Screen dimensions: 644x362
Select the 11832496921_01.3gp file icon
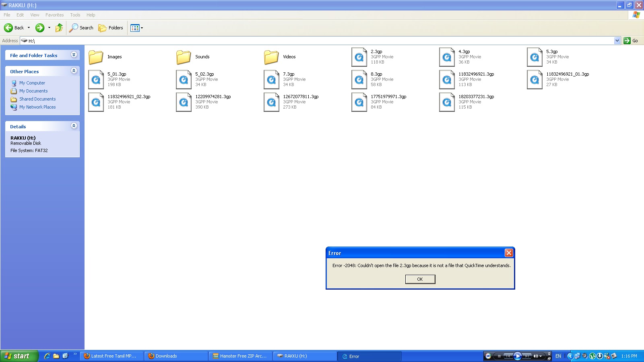click(x=535, y=80)
